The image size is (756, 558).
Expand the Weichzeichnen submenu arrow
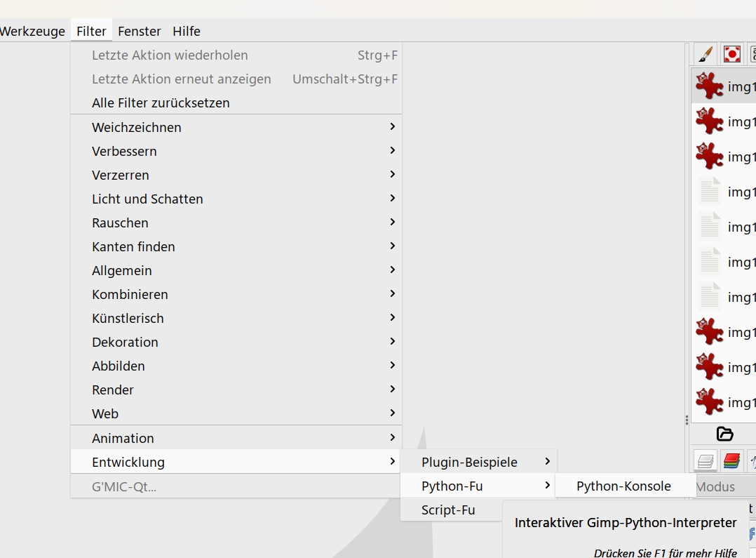pos(392,127)
